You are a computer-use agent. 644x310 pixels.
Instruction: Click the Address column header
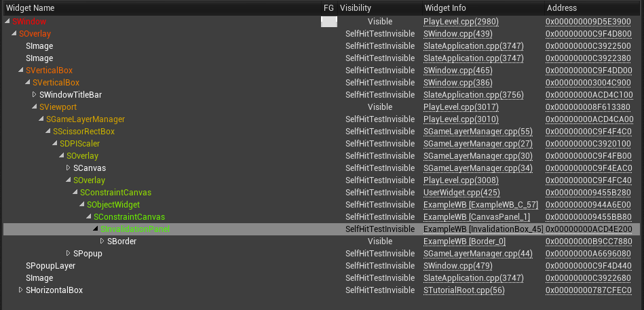point(593,8)
